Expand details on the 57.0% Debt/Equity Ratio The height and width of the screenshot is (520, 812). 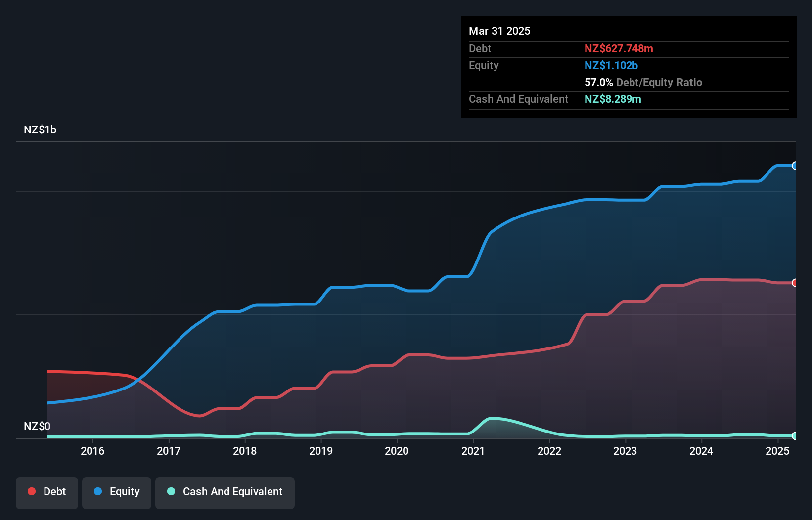click(643, 82)
